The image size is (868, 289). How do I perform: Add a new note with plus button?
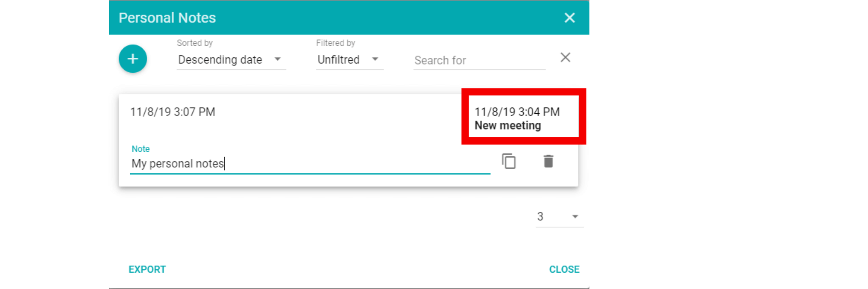(x=133, y=59)
